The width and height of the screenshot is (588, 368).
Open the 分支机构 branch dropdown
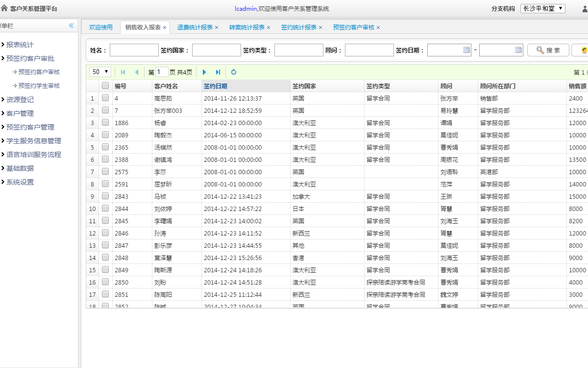(x=543, y=8)
